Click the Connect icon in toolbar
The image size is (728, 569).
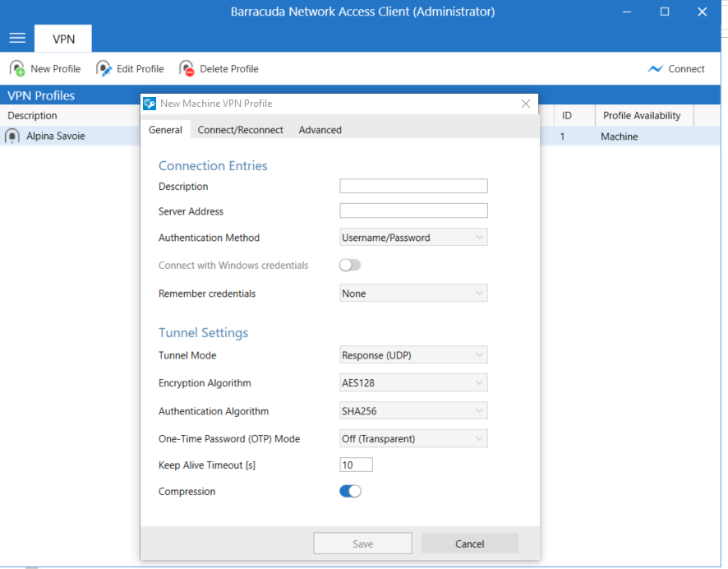pyautogui.click(x=655, y=69)
